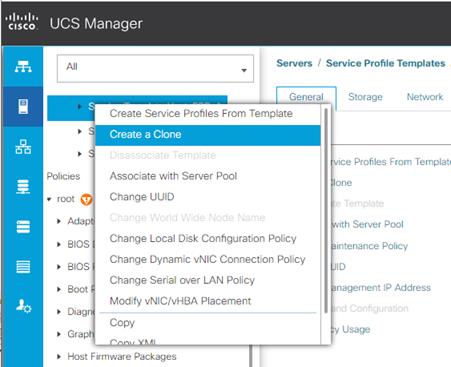This screenshot has width=451, height=367.
Task: Expand the Graphics policies node
Action: (59, 334)
